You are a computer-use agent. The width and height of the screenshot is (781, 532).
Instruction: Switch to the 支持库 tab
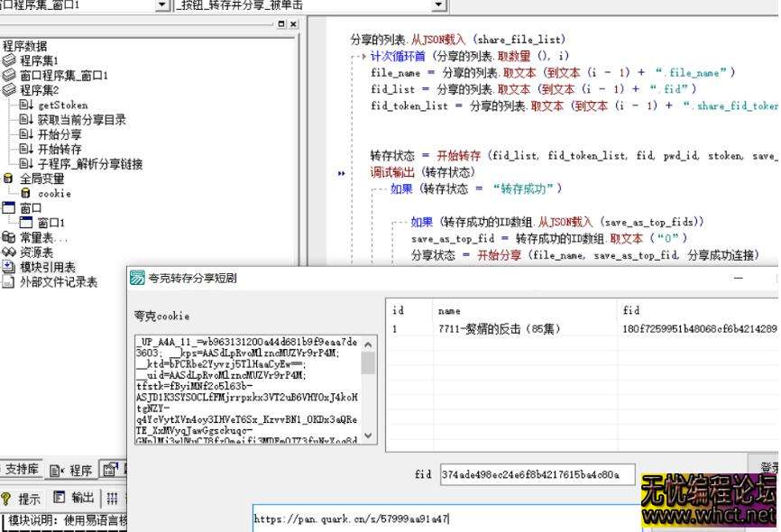[x=21, y=470]
